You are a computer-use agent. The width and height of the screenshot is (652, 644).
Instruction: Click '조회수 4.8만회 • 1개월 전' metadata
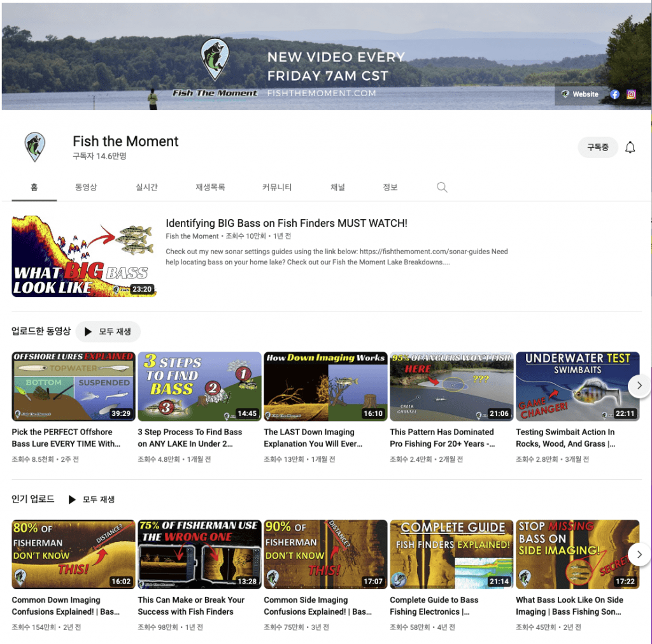click(x=174, y=459)
